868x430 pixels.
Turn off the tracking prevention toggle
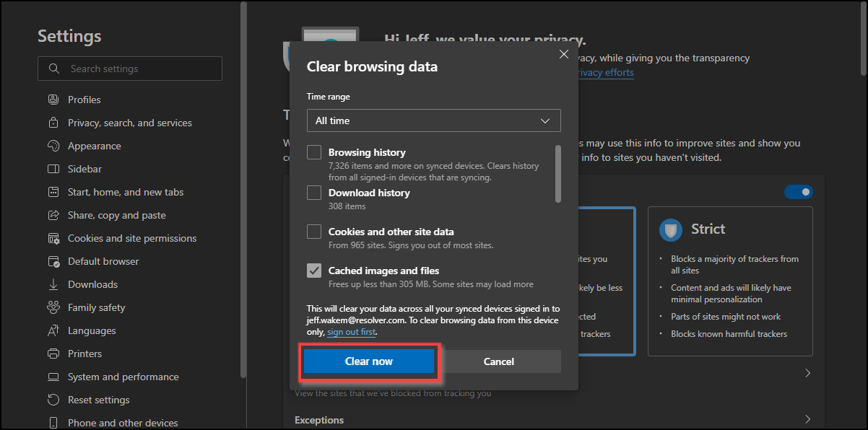pyautogui.click(x=798, y=192)
